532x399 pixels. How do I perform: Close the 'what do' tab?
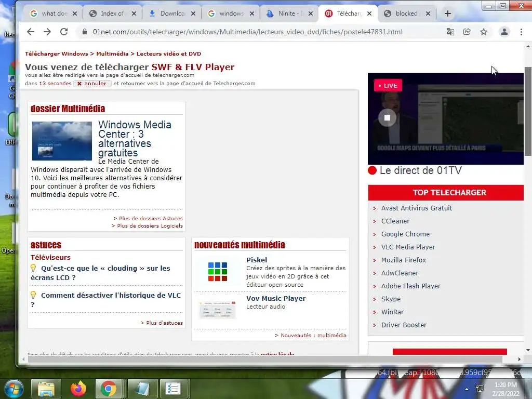click(x=75, y=14)
